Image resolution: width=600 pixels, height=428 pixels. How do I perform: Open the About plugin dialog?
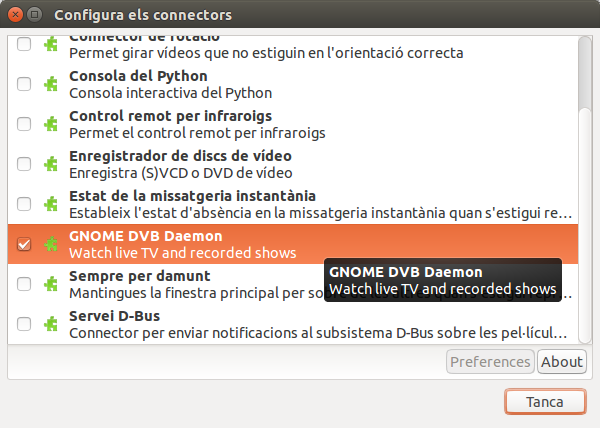(x=561, y=362)
